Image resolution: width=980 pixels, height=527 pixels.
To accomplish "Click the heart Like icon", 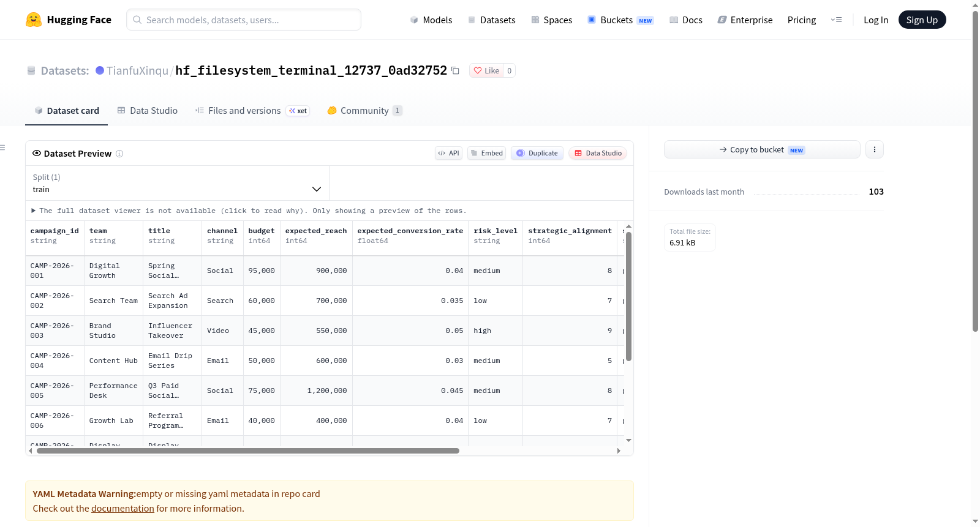I will click(x=478, y=70).
